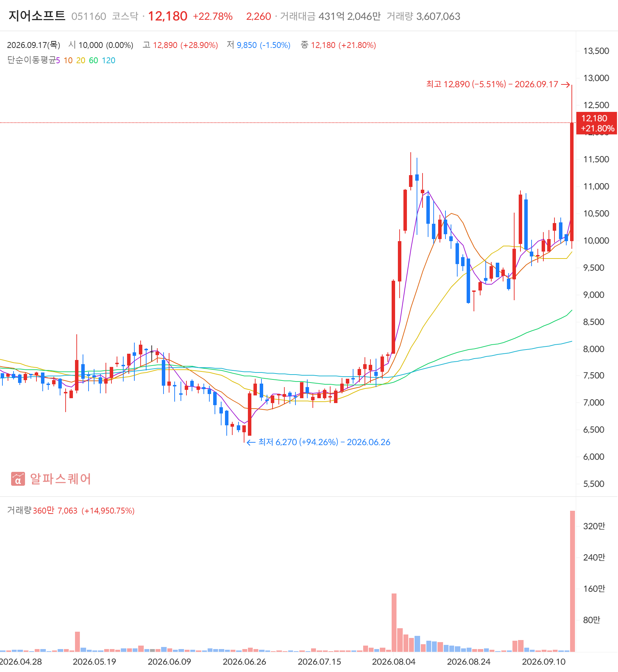Click the volume spike bar above 2026.08.04
This screenshot has width=618, height=672.
pos(394,623)
